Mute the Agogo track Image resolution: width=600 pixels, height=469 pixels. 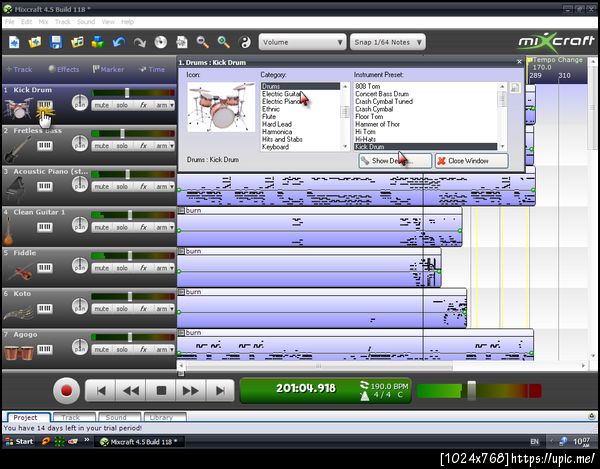[x=101, y=350]
